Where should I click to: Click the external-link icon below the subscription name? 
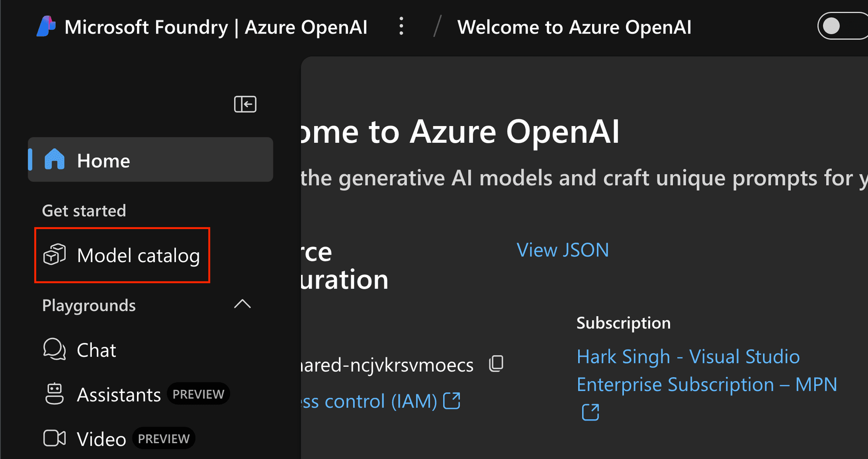point(590,412)
